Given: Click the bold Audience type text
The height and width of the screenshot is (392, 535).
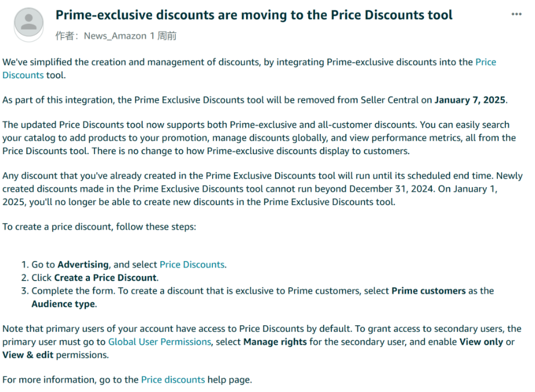Looking at the screenshot, I should [63, 304].
